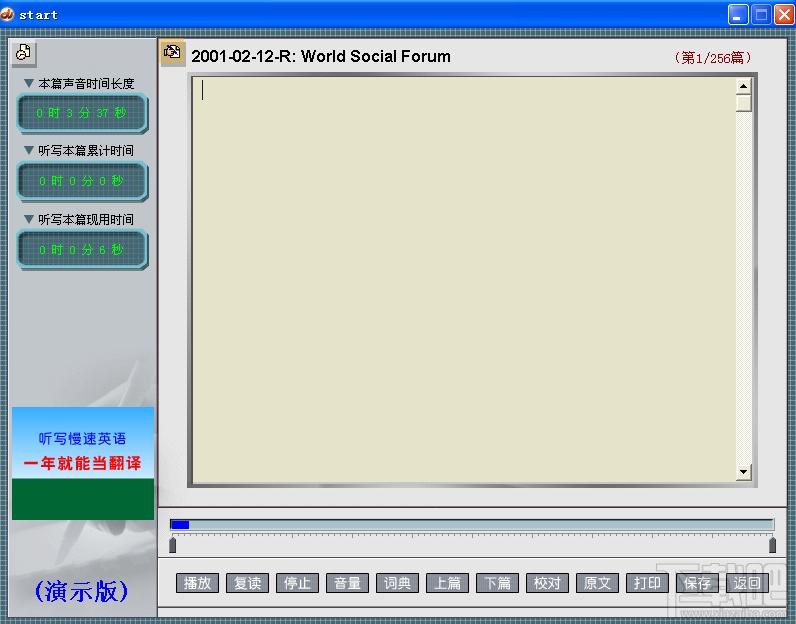
Task: Go to previous article with 上篇
Action: pyautogui.click(x=448, y=583)
